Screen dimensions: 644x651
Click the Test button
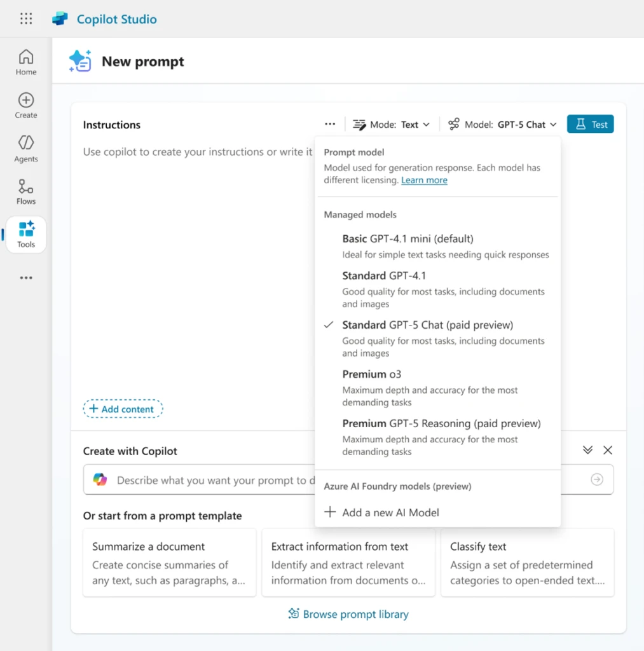(590, 124)
